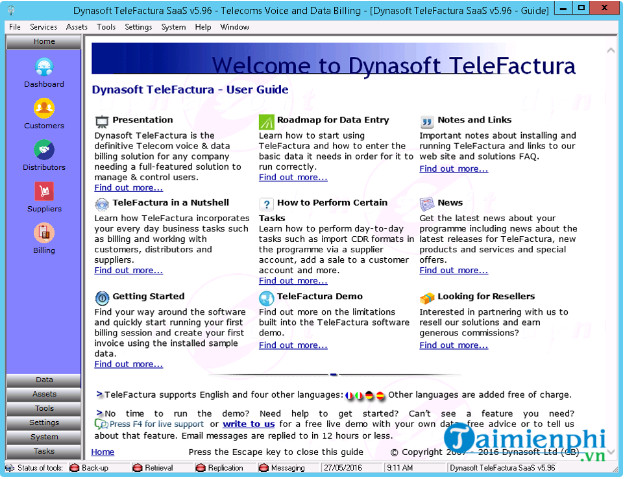
Task: Select the Home sidebar panel header
Action: (x=44, y=42)
